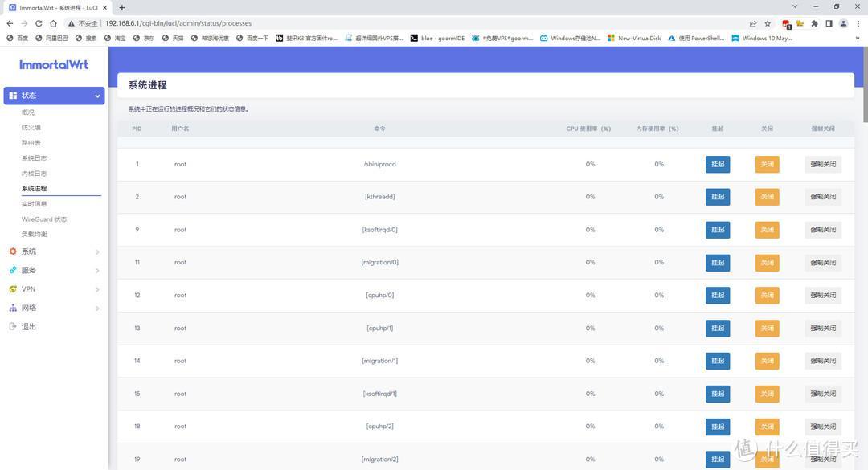
Task: Open the Windows 10 May bookmark
Action: [x=762, y=39]
